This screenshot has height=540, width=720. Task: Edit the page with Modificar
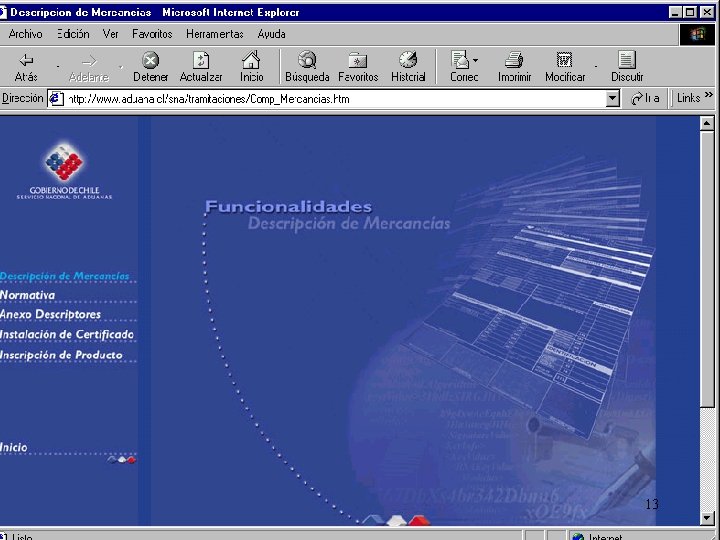tap(565, 67)
